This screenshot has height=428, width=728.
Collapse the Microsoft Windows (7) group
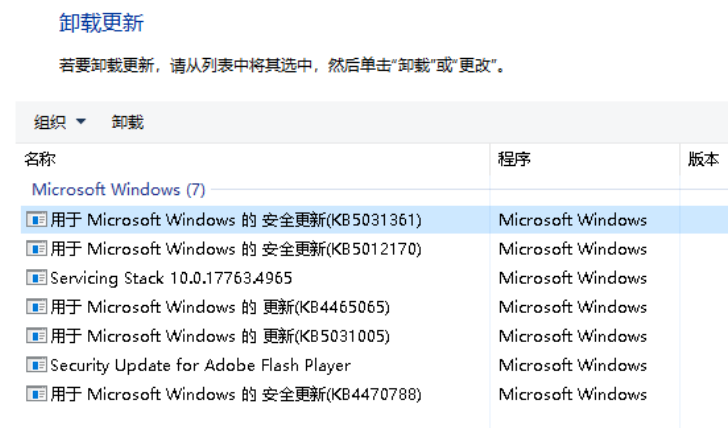(118, 189)
